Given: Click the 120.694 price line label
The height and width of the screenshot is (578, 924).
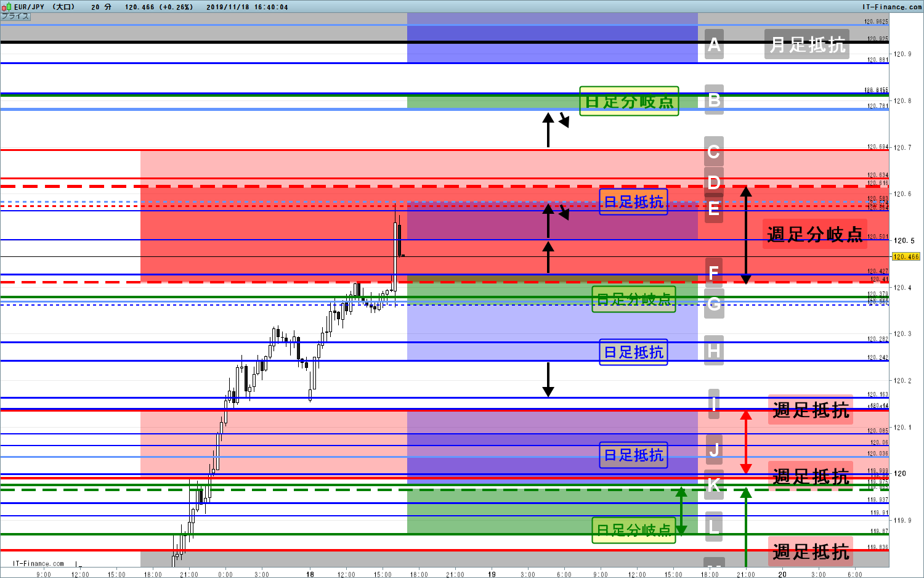Looking at the screenshot, I should pyautogui.click(x=878, y=147).
